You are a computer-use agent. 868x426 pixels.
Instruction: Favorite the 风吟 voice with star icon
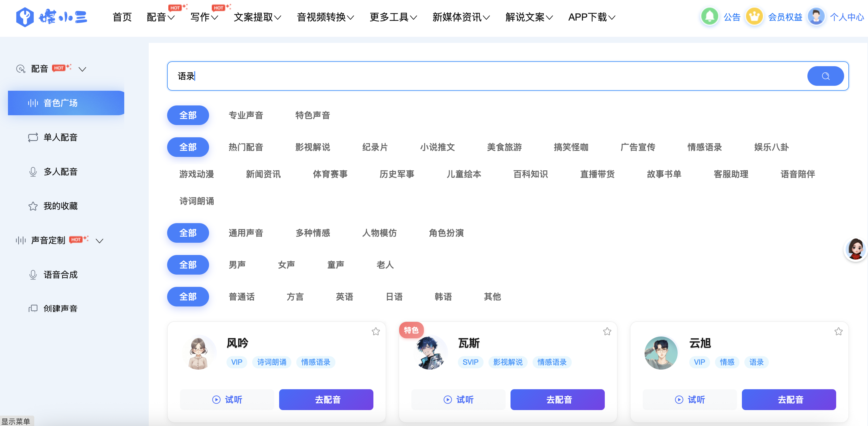(x=376, y=331)
